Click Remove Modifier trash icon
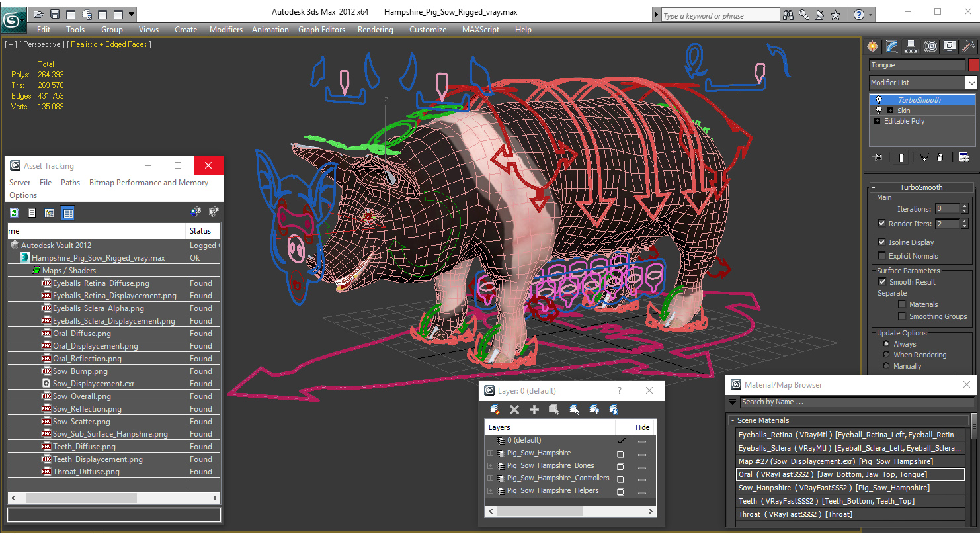The image size is (980, 536). coord(940,157)
